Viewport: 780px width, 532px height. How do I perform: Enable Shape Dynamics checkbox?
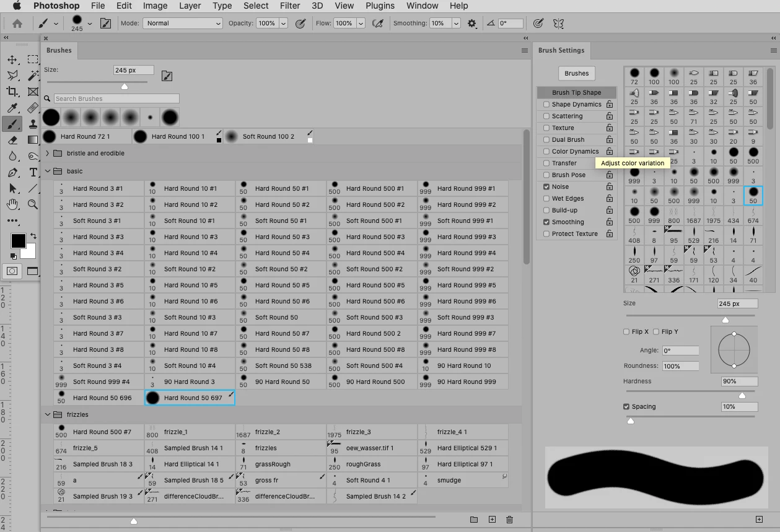point(546,104)
